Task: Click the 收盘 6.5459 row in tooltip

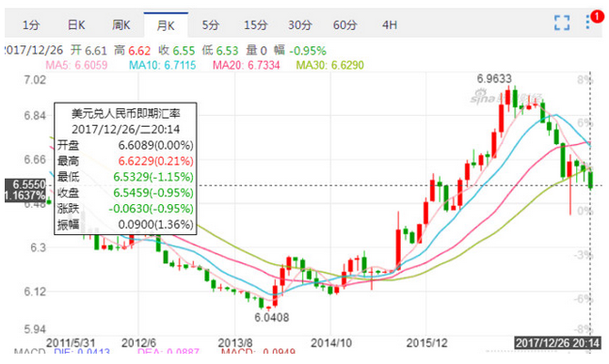Action: (x=125, y=193)
